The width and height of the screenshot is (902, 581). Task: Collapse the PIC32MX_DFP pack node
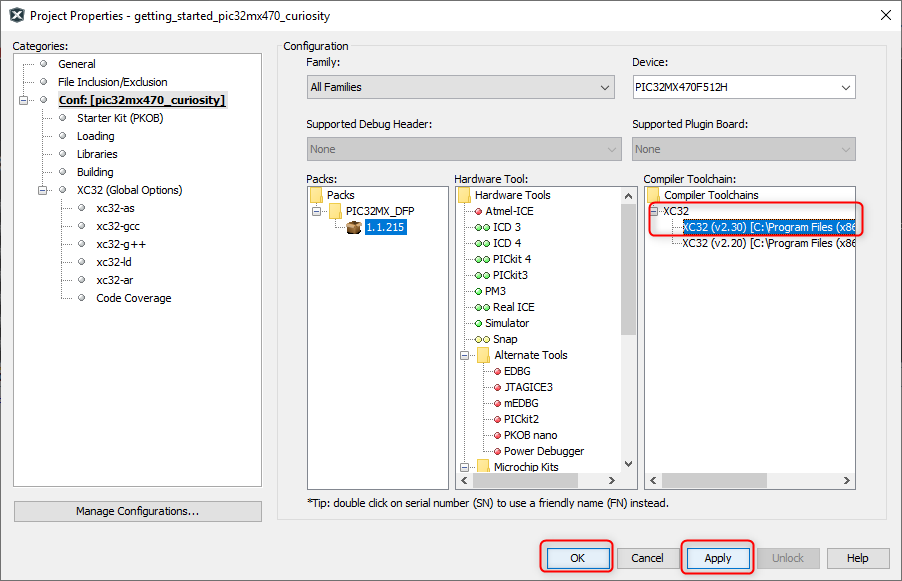click(317, 211)
